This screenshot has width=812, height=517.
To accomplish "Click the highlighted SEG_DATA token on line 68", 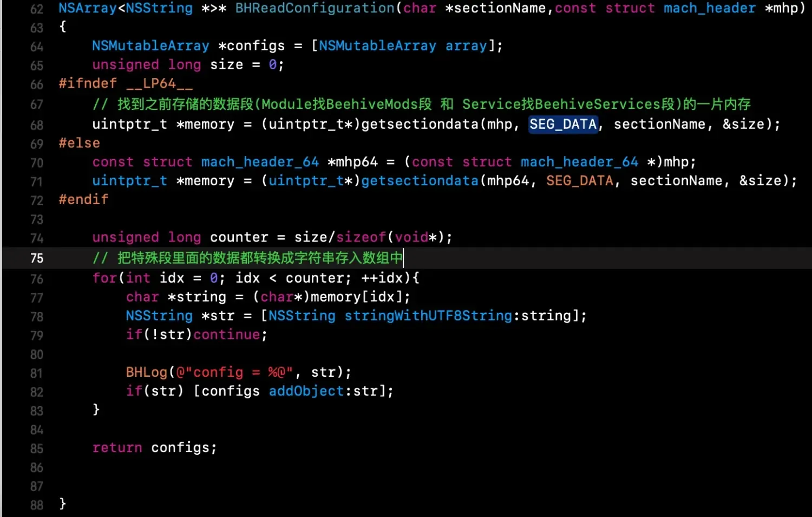I will 563,125.
